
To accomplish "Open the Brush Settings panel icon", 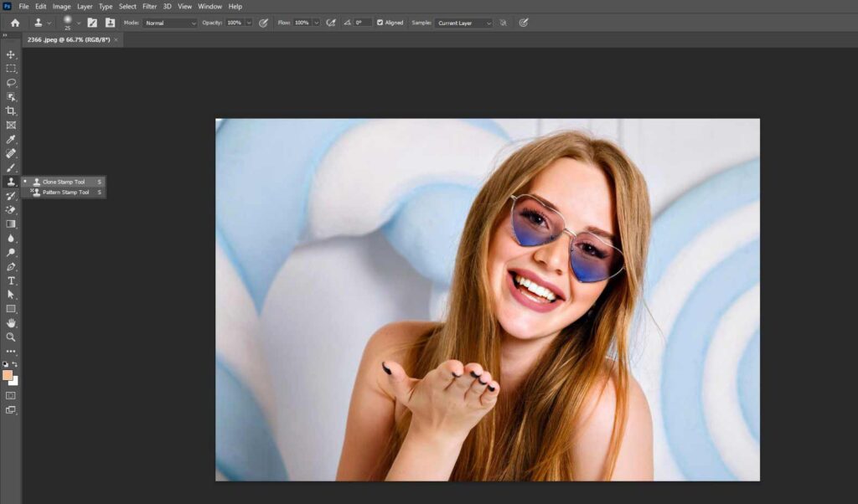I will 92,23.
